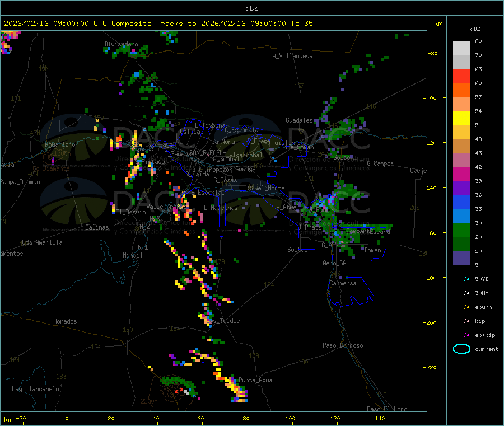Click the Composite Tracks timestamp header text

pos(158,24)
